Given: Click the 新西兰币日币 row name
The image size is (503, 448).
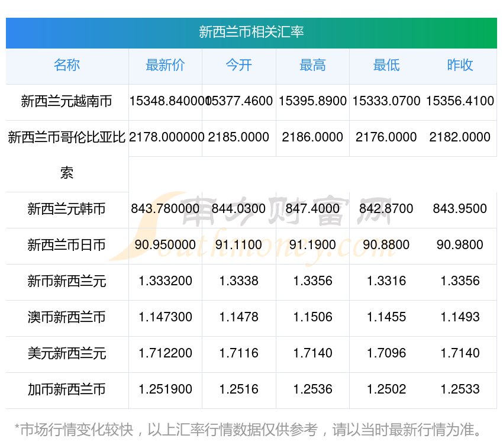Looking at the screenshot, I should coord(67,245).
